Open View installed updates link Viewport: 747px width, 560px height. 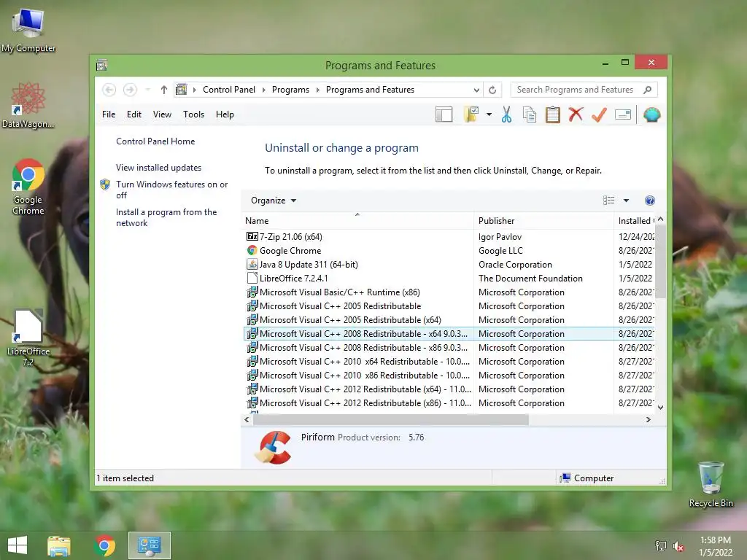click(x=158, y=168)
